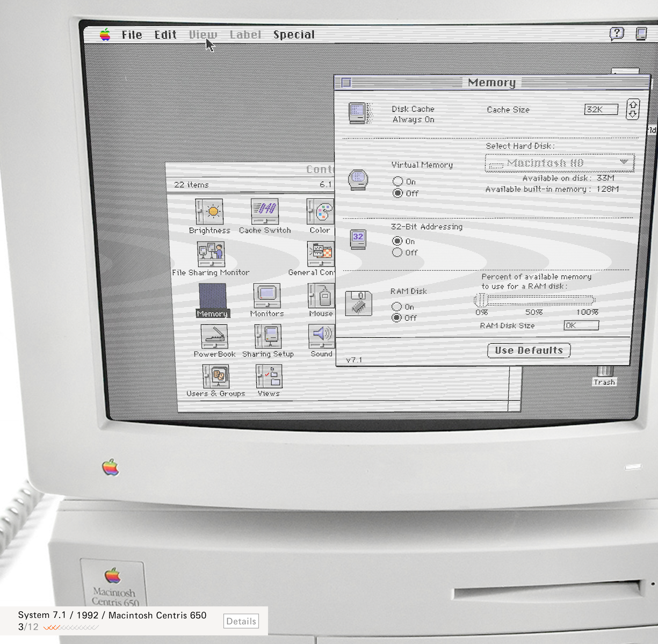Turn Virtual Memory On

click(x=397, y=182)
